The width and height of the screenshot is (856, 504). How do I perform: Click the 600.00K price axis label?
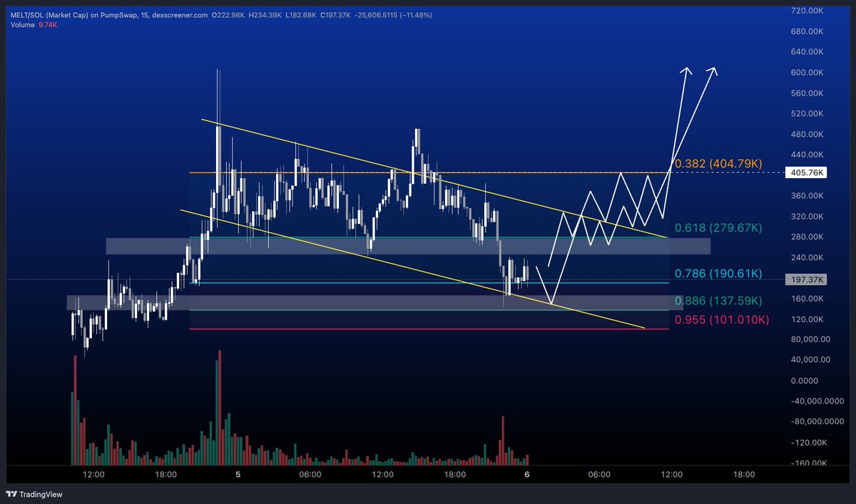coord(807,73)
